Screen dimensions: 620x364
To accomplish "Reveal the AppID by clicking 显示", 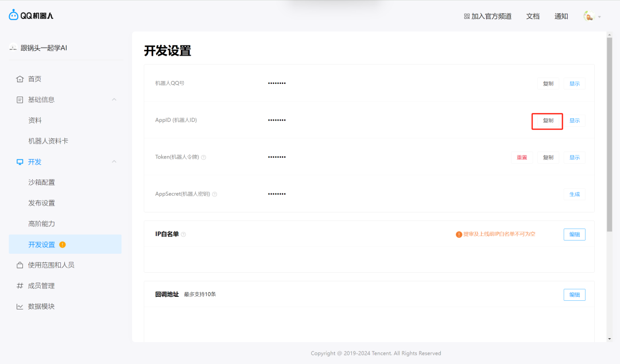I will pyautogui.click(x=574, y=121).
